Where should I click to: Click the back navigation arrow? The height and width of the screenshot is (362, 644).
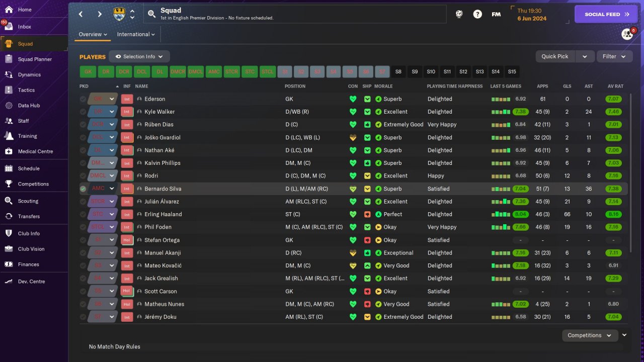click(x=80, y=14)
